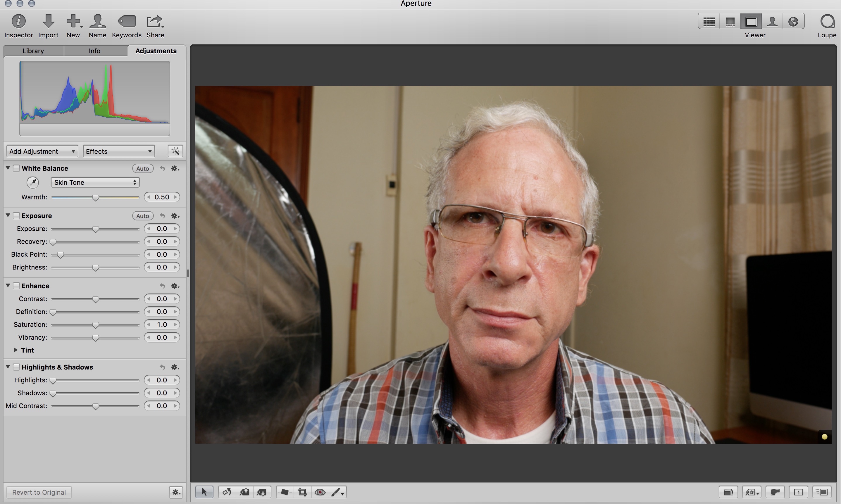Collapse the Exposure section

8,215
